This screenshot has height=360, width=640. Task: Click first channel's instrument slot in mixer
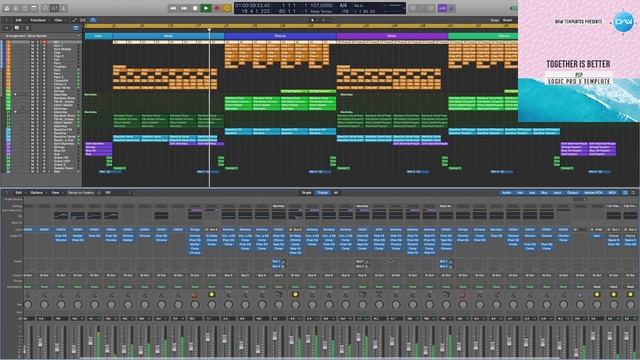pos(28,230)
